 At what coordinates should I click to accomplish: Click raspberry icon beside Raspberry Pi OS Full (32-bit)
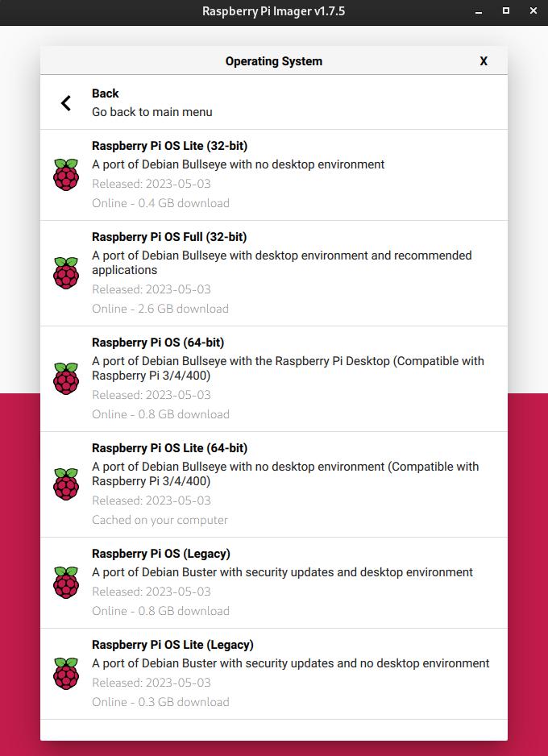(x=66, y=272)
